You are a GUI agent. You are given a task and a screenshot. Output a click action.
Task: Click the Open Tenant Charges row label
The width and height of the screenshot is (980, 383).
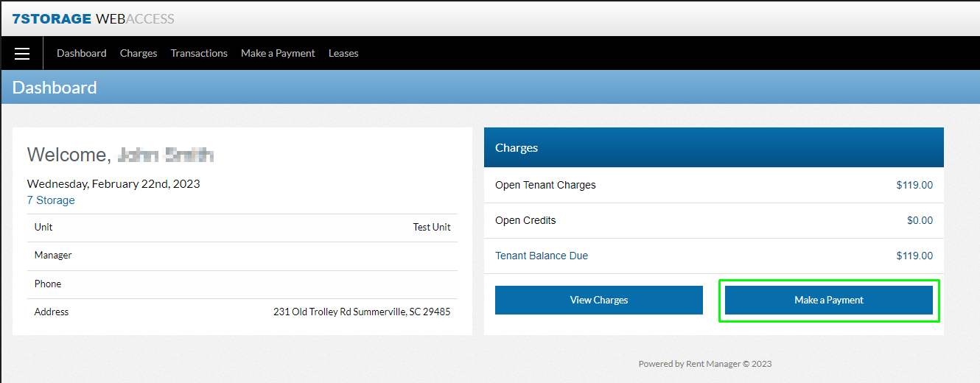pyautogui.click(x=545, y=186)
